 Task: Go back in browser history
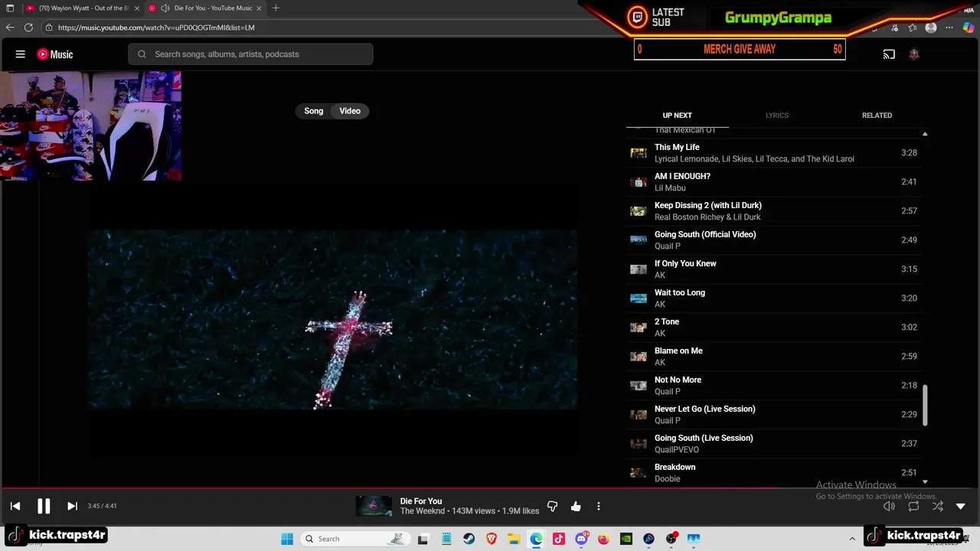click(10, 28)
